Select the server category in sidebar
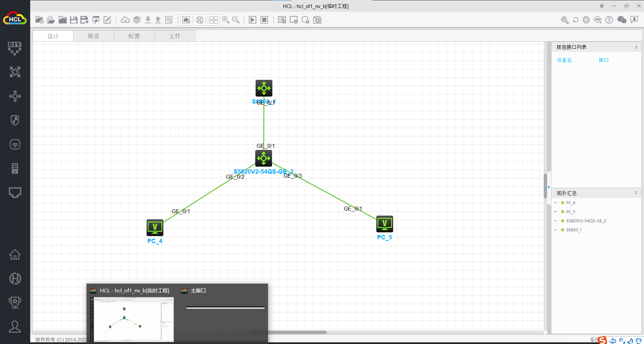Viewport: 644px width, 344px height. pyautogui.click(x=15, y=168)
